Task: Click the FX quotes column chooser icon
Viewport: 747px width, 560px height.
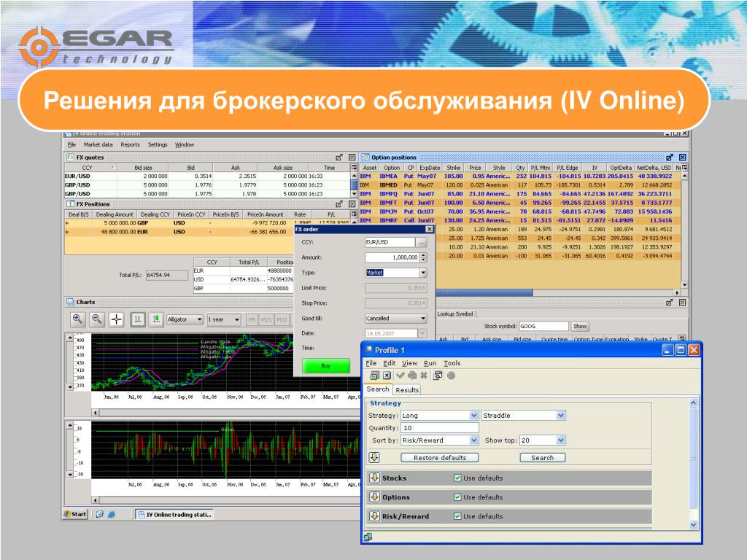Action: pyautogui.click(x=354, y=168)
